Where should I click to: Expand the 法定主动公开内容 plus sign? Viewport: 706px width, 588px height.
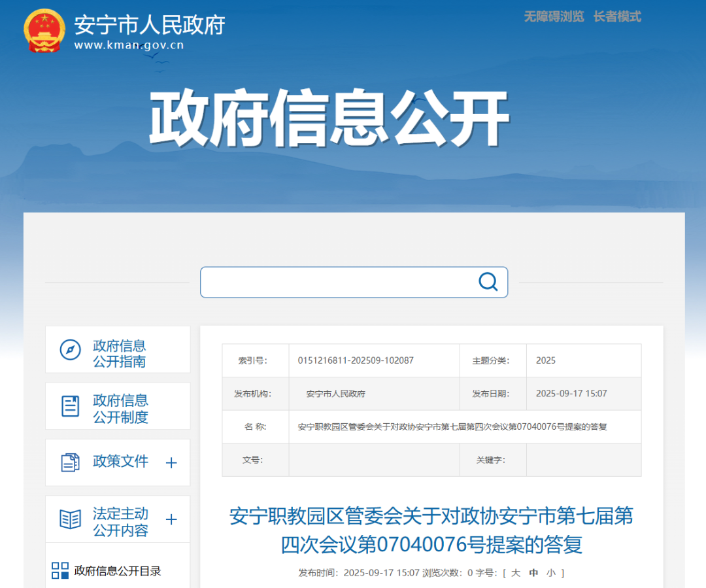tap(171, 519)
